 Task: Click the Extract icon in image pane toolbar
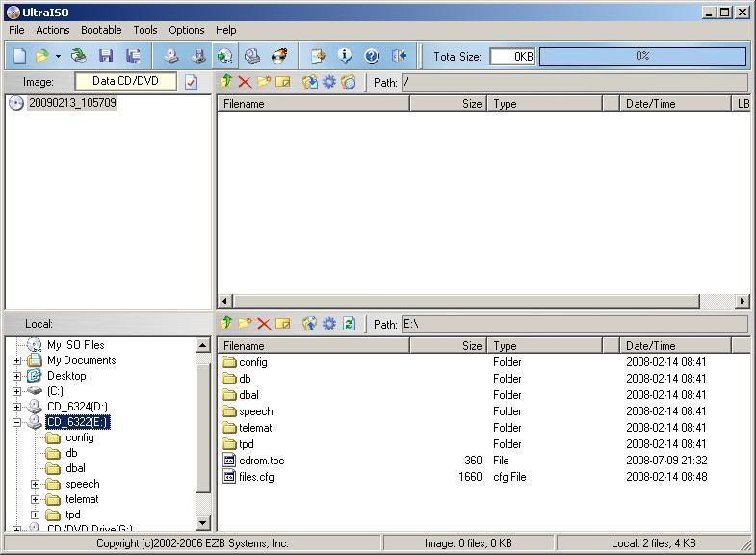click(310, 82)
